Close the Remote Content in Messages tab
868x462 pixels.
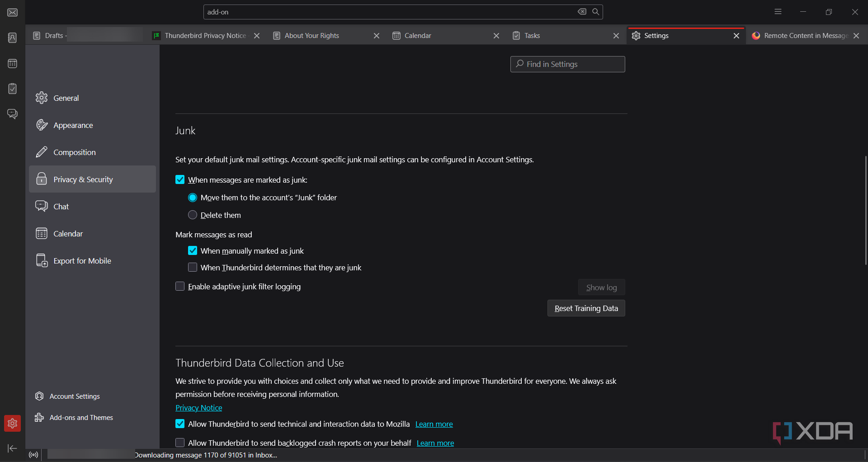tap(856, 36)
